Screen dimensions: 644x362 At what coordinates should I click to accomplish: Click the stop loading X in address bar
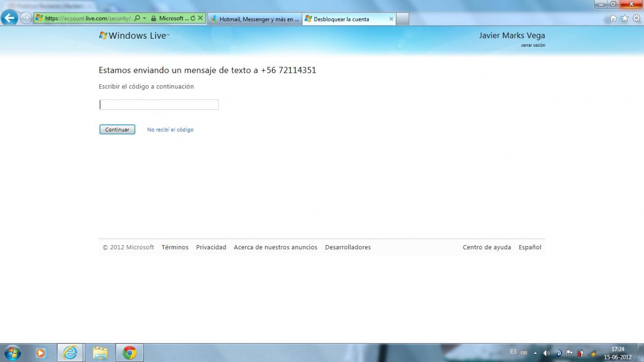click(x=201, y=18)
